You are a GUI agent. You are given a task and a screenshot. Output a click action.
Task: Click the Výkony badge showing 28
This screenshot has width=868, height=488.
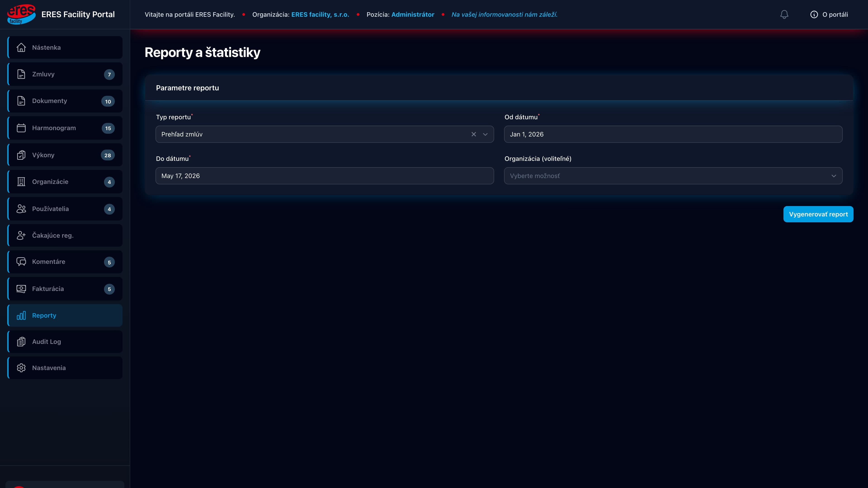tap(108, 155)
